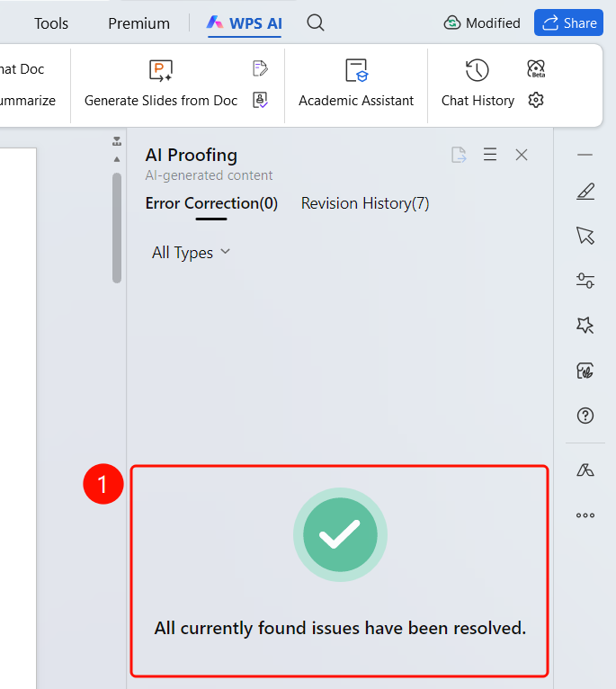Open the help question mark icon

[585, 416]
